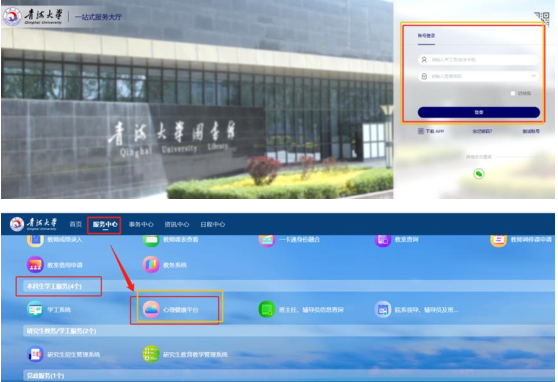Click Qinghai University logo in blue navbar
Image resolution: width=558 pixels, height=382 pixels.
pyautogui.click(x=33, y=224)
